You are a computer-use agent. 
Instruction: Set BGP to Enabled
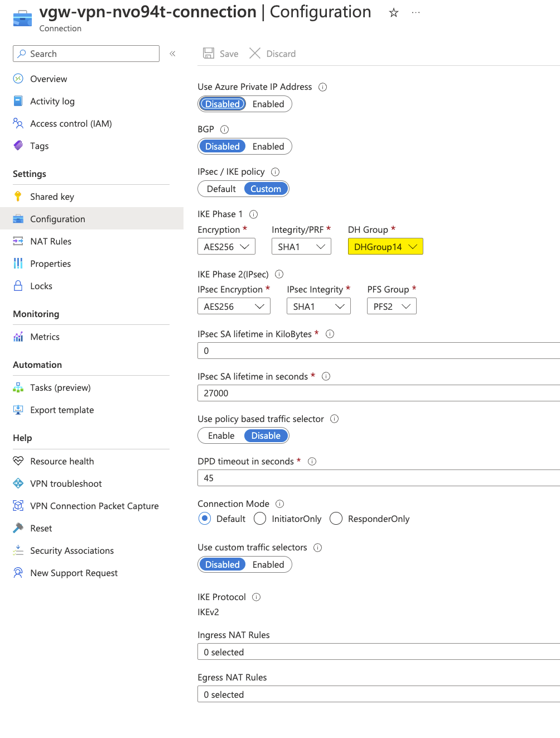268,146
